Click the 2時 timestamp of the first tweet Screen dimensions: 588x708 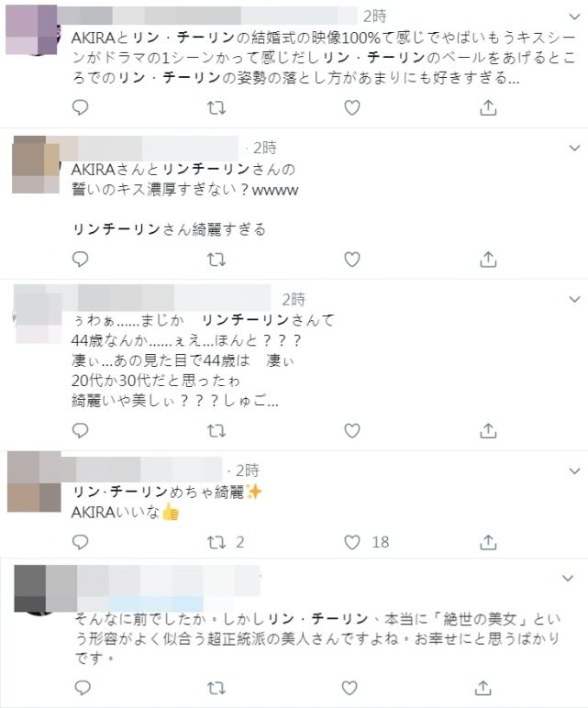point(375,17)
